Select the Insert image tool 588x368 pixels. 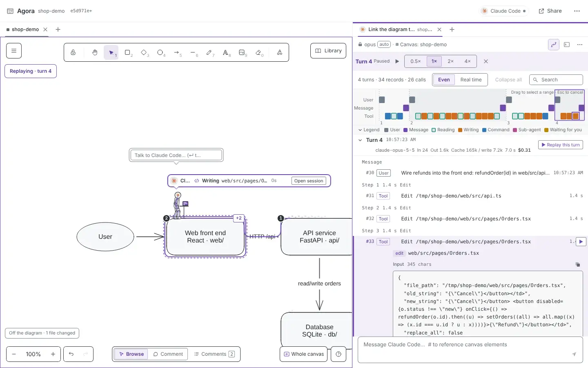coord(242,52)
